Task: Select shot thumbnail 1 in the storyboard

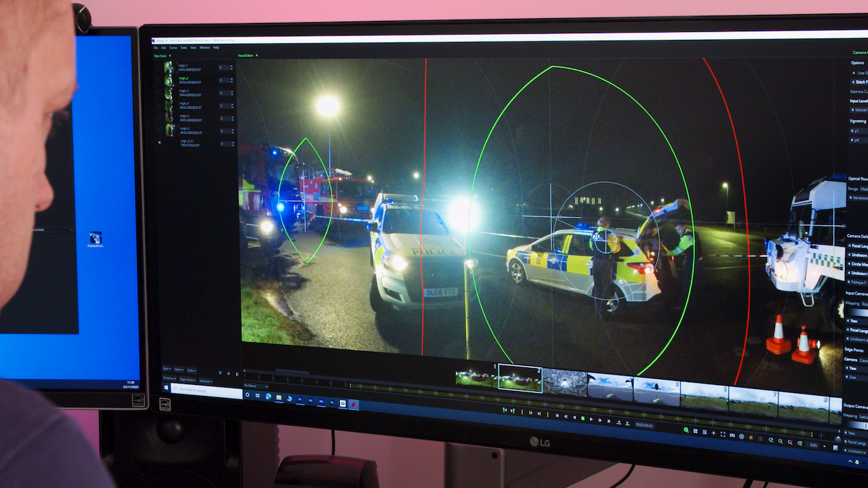Action: pyautogui.click(x=476, y=375)
